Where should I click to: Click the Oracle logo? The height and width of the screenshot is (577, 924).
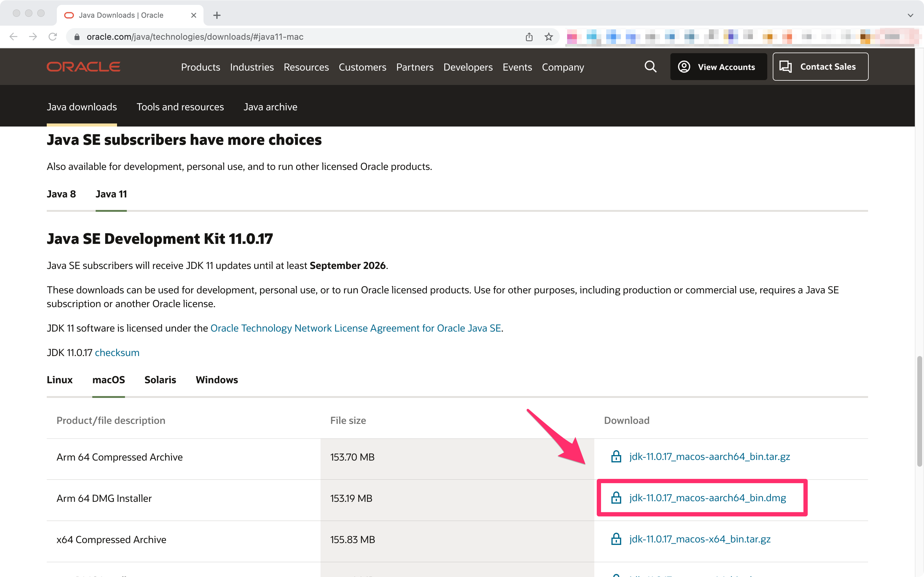tap(83, 67)
